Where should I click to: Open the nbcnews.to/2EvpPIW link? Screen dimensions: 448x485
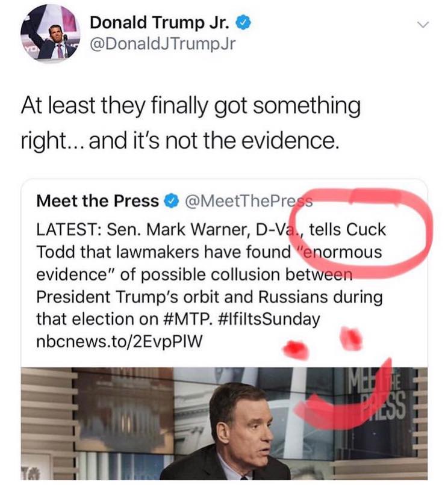coord(119,342)
